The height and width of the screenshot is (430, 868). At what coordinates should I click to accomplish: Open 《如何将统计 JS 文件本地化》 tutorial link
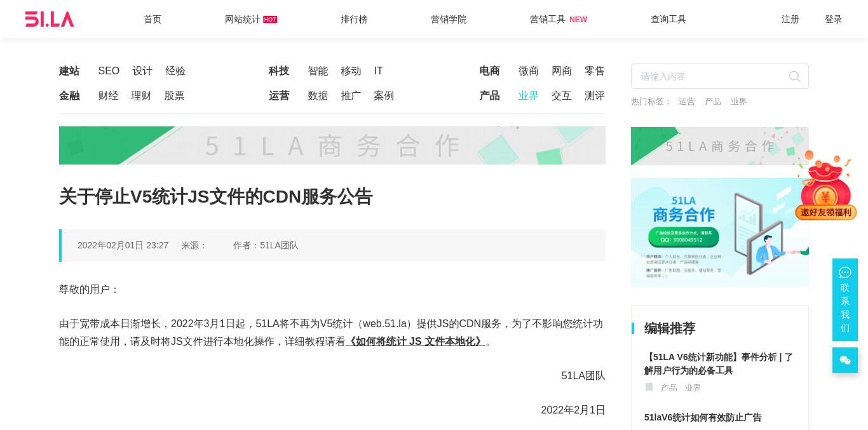[416, 342]
